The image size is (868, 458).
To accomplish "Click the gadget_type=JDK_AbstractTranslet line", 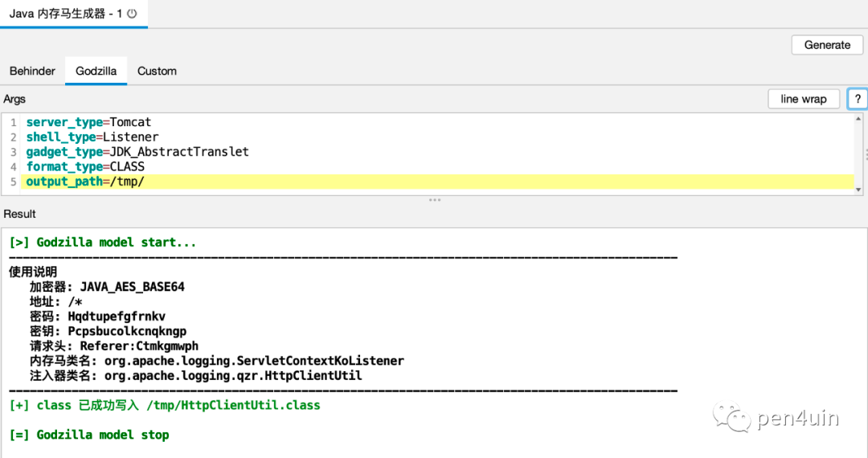I will point(137,152).
